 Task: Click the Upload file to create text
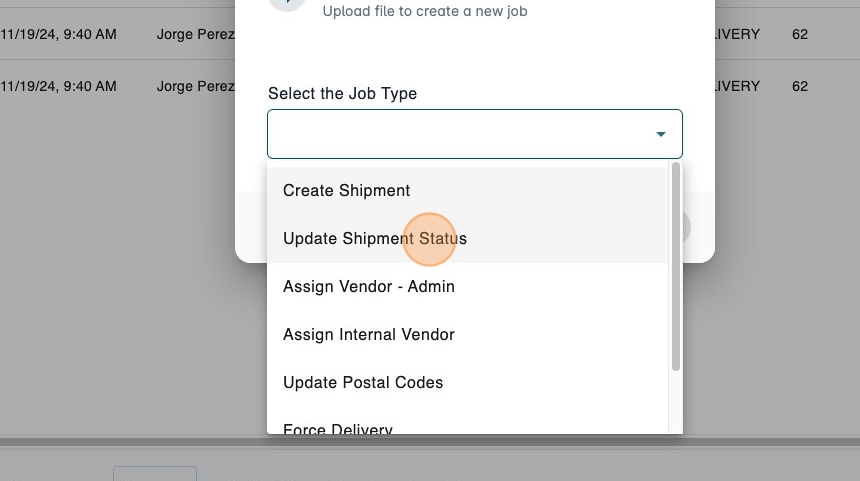[425, 12]
